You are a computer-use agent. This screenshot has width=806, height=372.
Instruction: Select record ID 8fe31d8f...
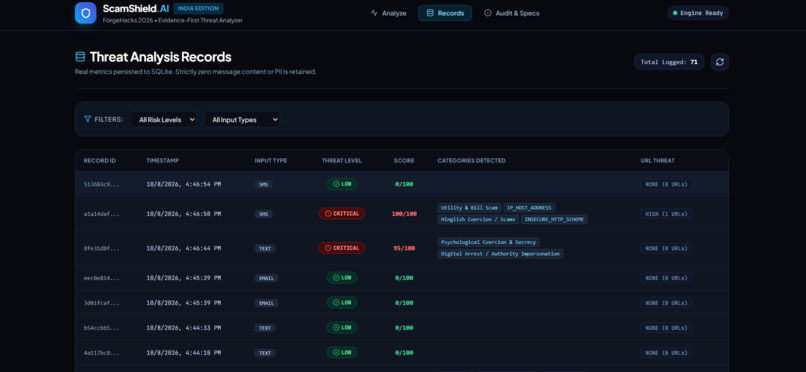(x=102, y=248)
